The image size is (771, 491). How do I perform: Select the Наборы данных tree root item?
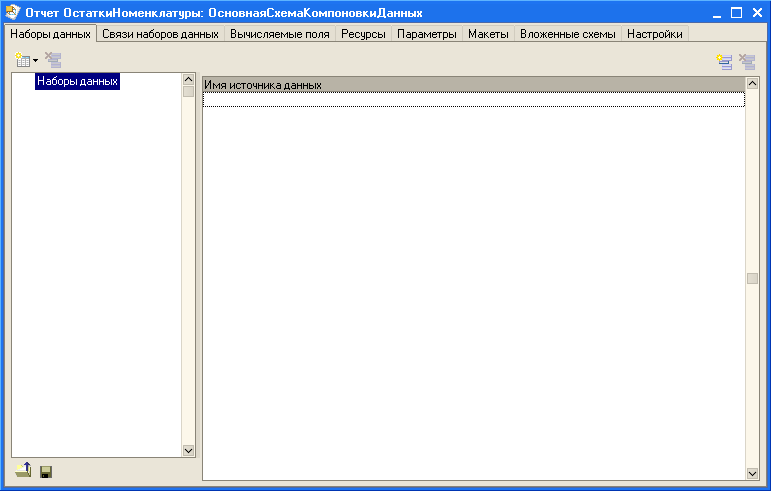coord(77,81)
